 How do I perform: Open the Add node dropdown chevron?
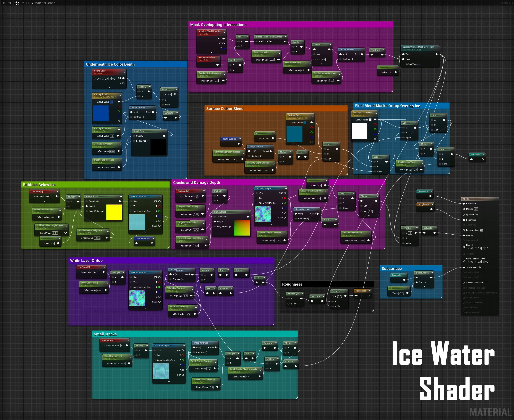click(247, 37)
